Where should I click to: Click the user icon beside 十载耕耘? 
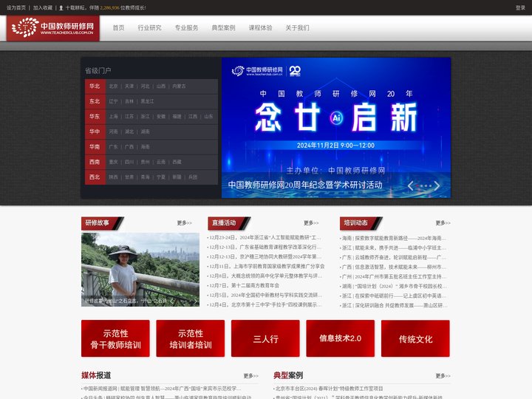pyautogui.click(x=61, y=8)
